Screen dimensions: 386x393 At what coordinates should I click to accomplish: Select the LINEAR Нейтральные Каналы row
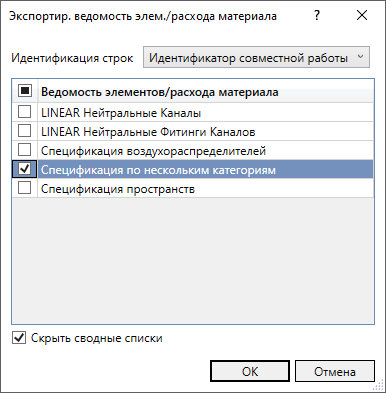pos(206,113)
